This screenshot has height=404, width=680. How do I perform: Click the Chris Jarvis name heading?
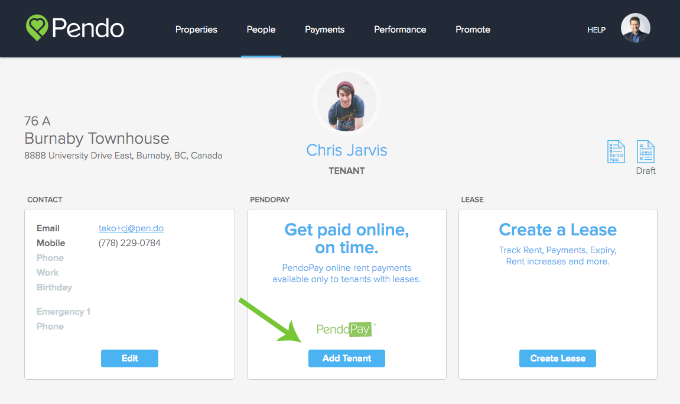click(347, 150)
